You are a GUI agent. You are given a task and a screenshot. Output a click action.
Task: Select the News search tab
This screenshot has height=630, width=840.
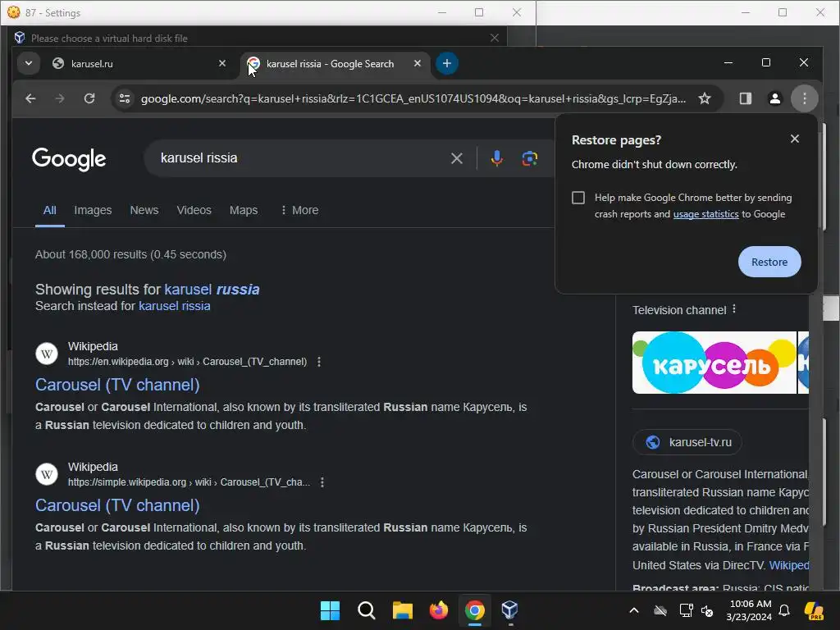coord(144,210)
